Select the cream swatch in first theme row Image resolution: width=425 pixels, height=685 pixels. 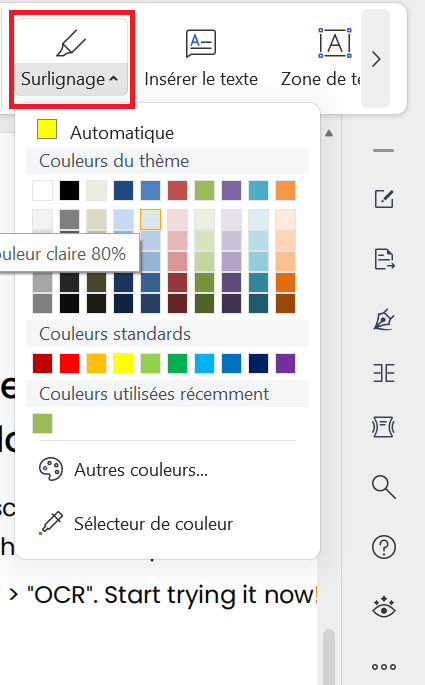pyautogui.click(x=97, y=190)
